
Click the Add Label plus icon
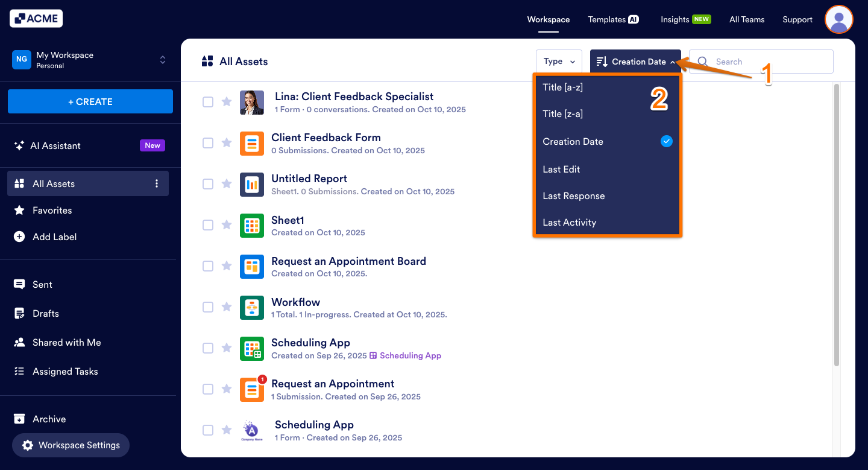tap(18, 237)
